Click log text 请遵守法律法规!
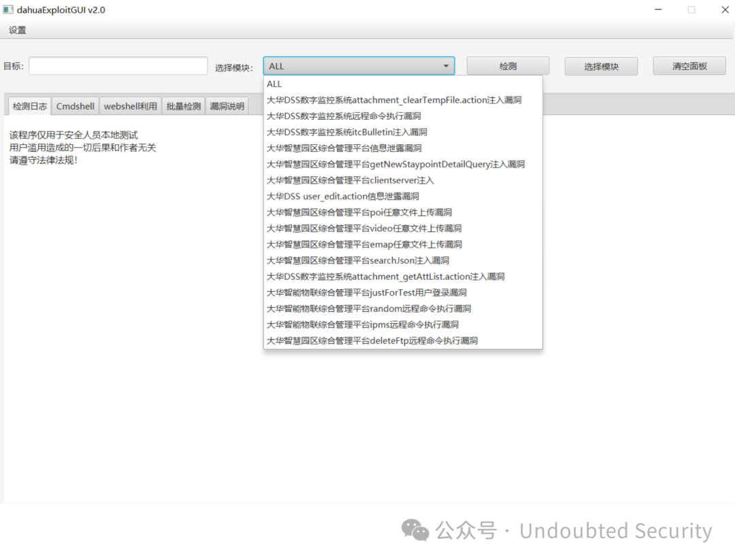Viewport: 735px width, 560px height. (43, 161)
